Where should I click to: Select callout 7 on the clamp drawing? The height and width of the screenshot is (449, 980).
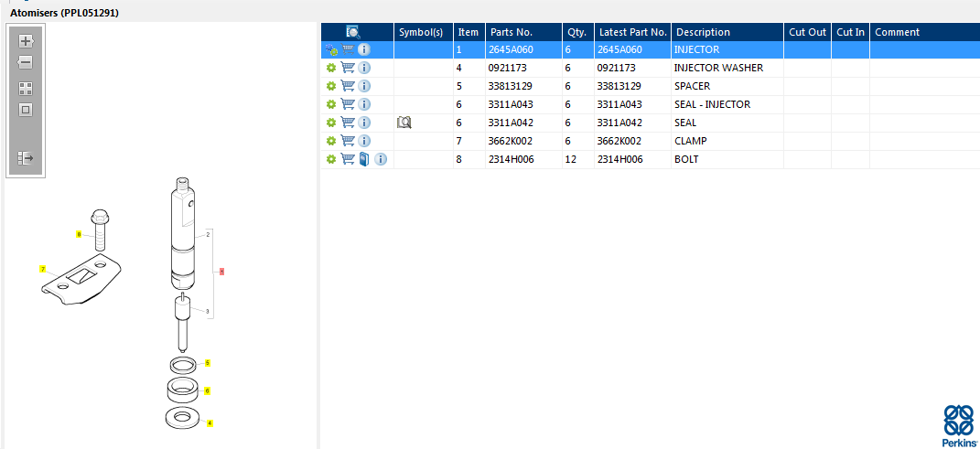tap(42, 269)
